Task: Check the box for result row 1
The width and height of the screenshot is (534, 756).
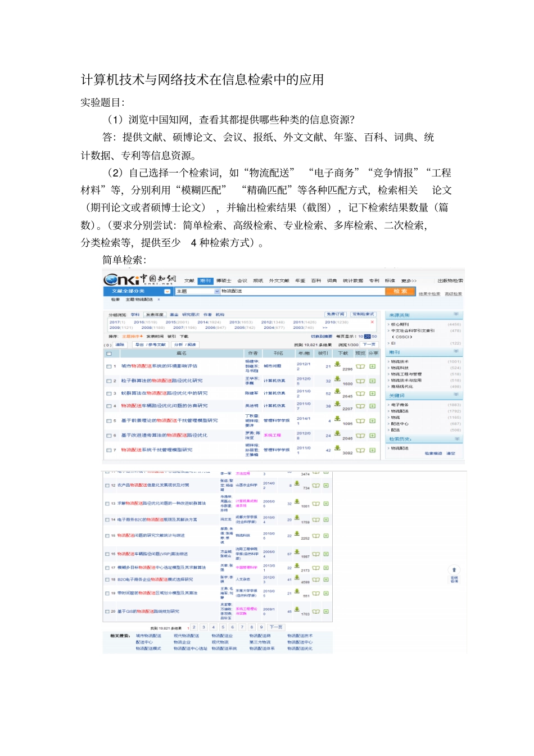Action: pyautogui.click(x=108, y=366)
